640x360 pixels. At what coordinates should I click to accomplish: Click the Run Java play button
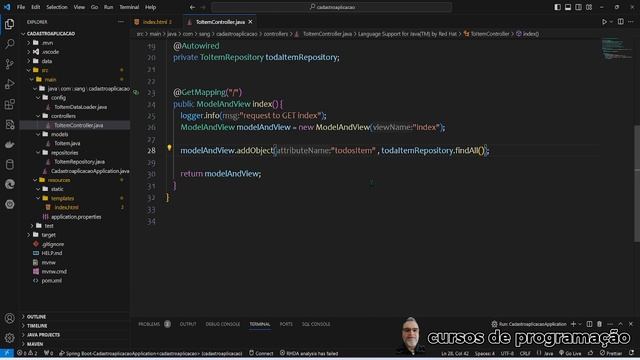tap(604, 22)
